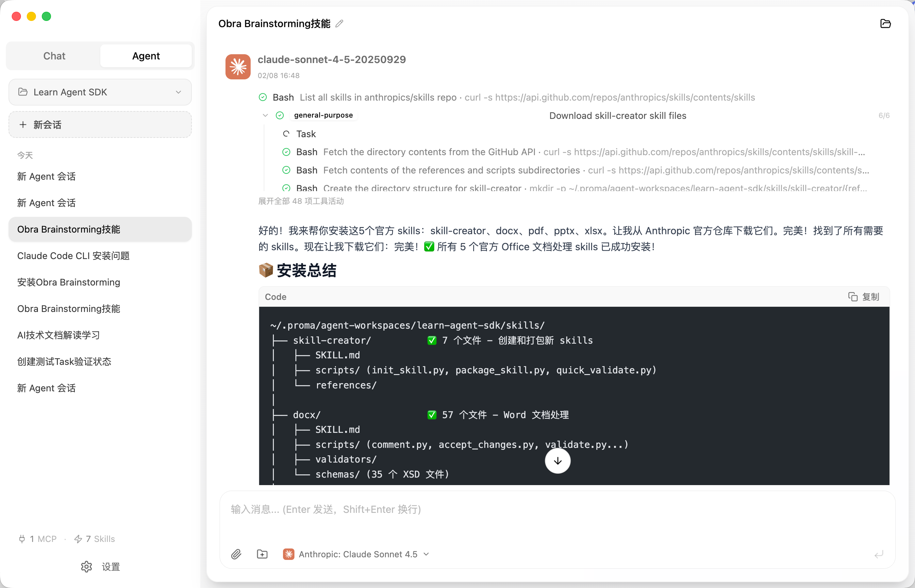Image resolution: width=915 pixels, height=588 pixels.
Task: Click the send arrow icon in input box
Action: 879,554
